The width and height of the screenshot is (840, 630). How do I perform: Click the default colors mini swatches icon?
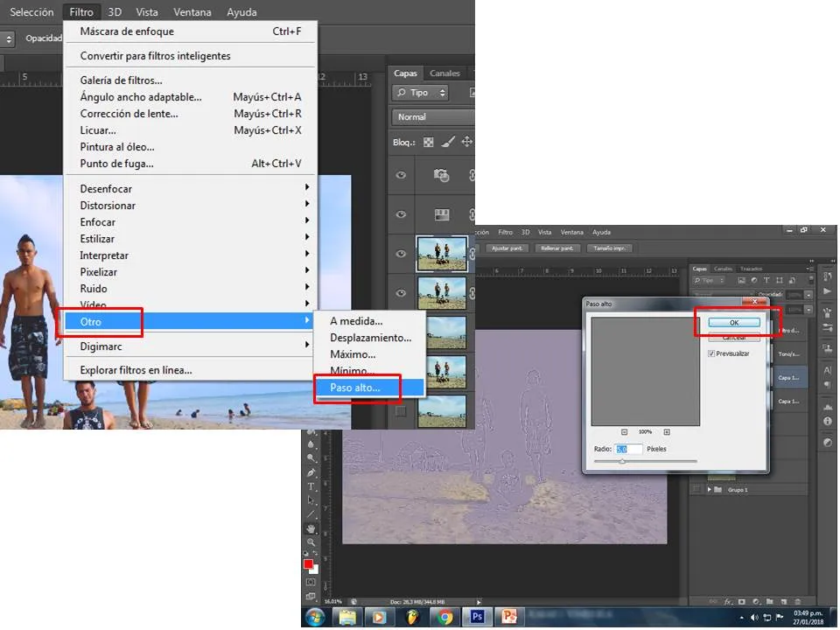(x=306, y=554)
